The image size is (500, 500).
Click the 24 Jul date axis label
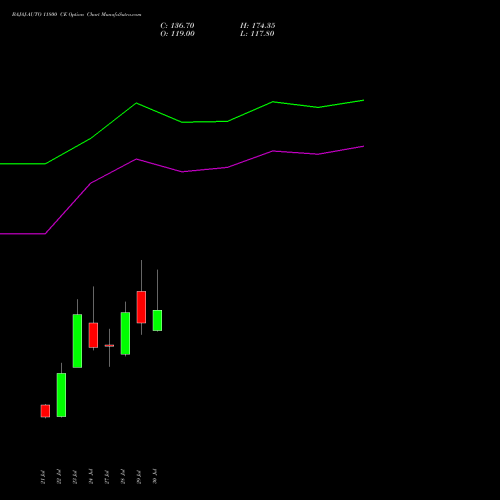tap(91, 477)
